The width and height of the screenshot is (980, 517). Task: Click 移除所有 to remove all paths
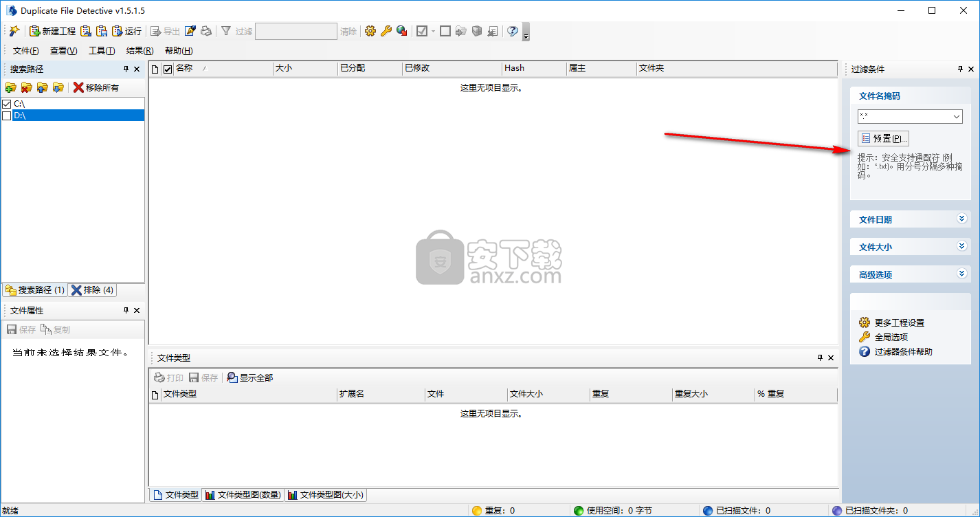point(96,87)
